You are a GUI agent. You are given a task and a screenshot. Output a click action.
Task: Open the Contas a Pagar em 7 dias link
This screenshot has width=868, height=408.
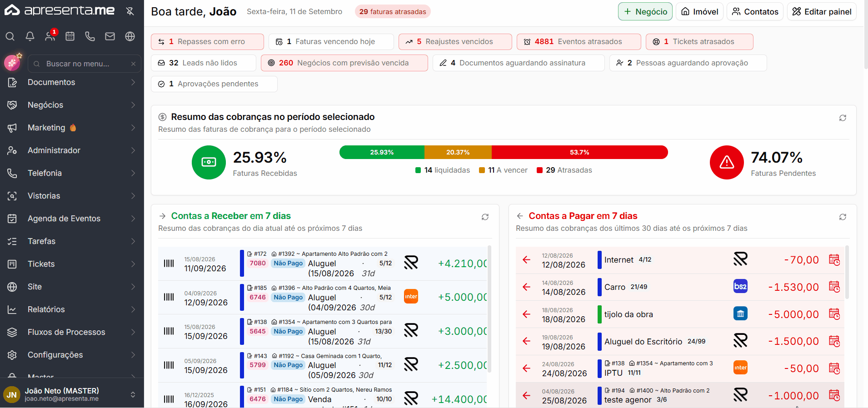coord(583,216)
